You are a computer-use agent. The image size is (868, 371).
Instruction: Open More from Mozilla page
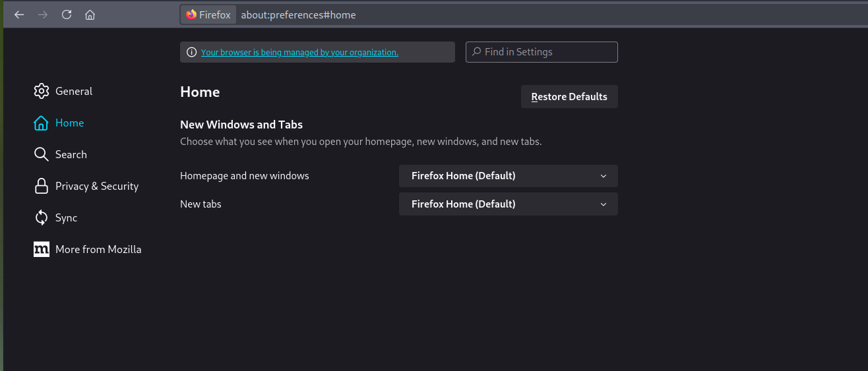[98, 249]
